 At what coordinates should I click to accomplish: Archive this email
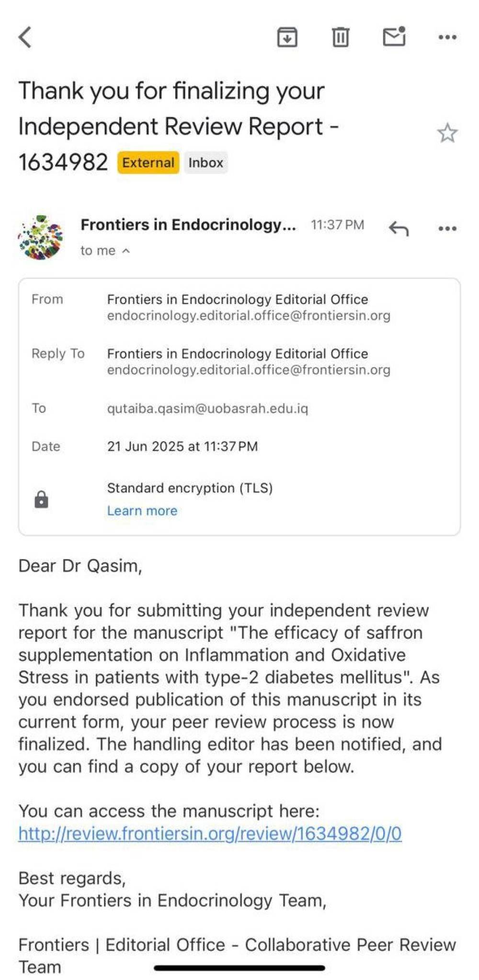[x=287, y=37]
